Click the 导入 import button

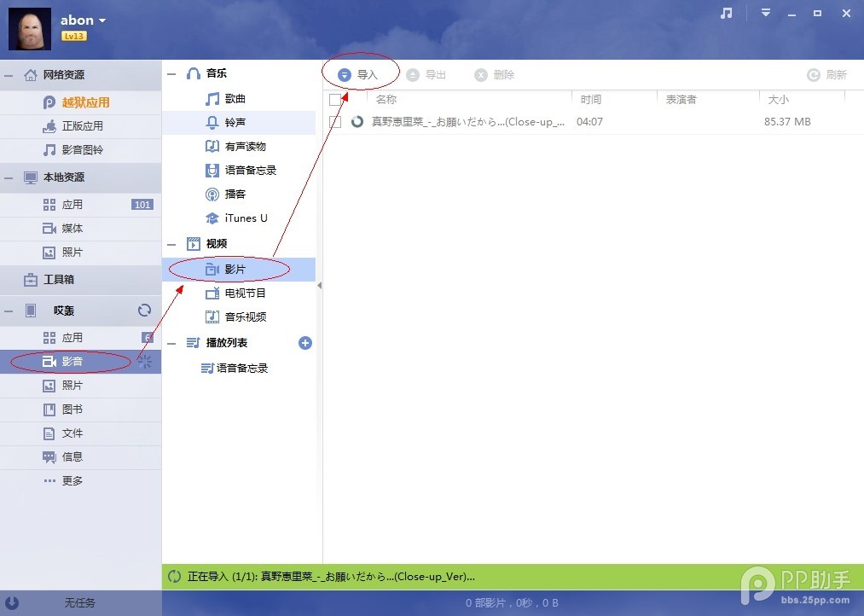359,75
